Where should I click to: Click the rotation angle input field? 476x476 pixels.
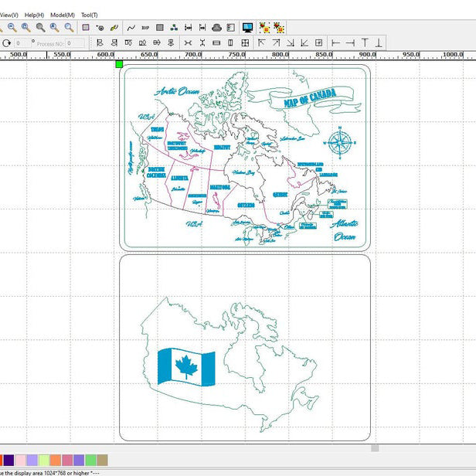(22, 44)
